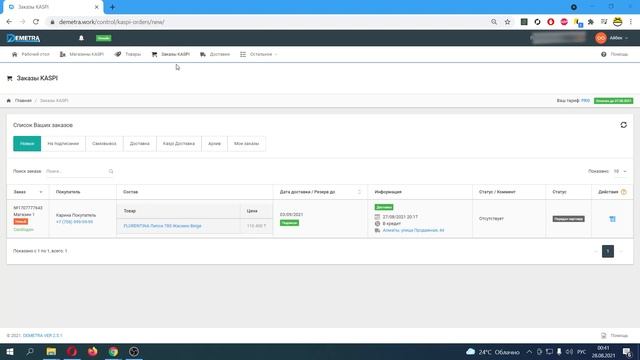640x360 pixels.
Task: Click the Главная breadcrumb link
Action: [x=23, y=100]
